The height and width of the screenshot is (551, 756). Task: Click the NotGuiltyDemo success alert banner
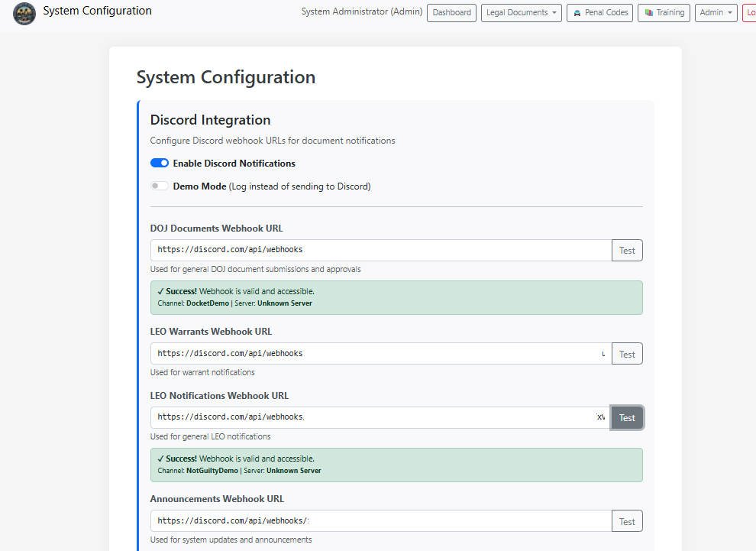[x=397, y=465]
